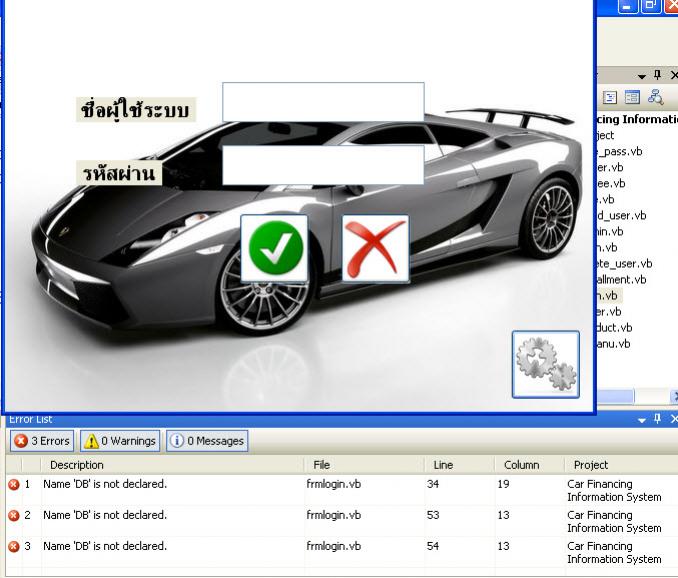Select the highlighted .vb file in Solution Explorer
The height and width of the screenshot is (578, 678).
click(x=609, y=296)
